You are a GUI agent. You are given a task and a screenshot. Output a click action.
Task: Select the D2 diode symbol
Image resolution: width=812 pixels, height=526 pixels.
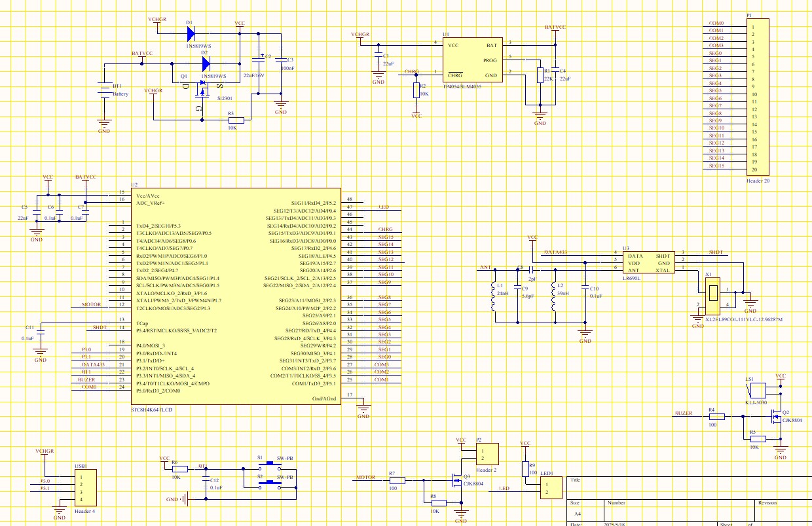coord(206,63)
